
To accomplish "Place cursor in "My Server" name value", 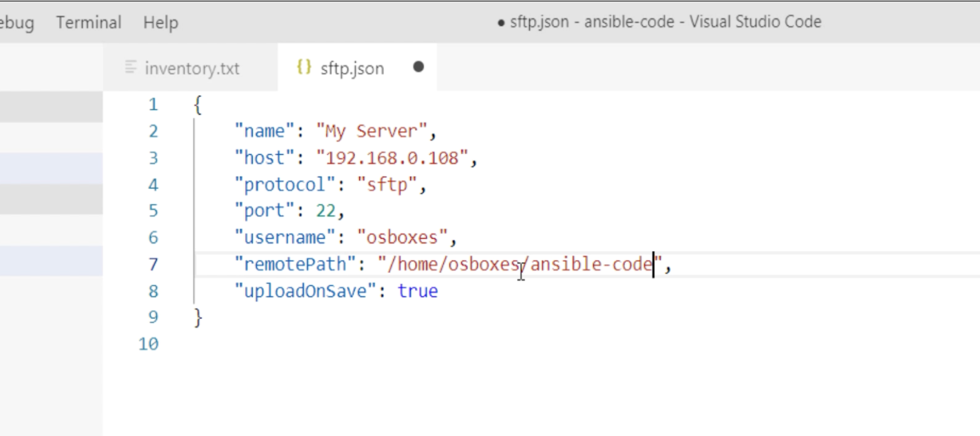I will click(x=372, y=131).
